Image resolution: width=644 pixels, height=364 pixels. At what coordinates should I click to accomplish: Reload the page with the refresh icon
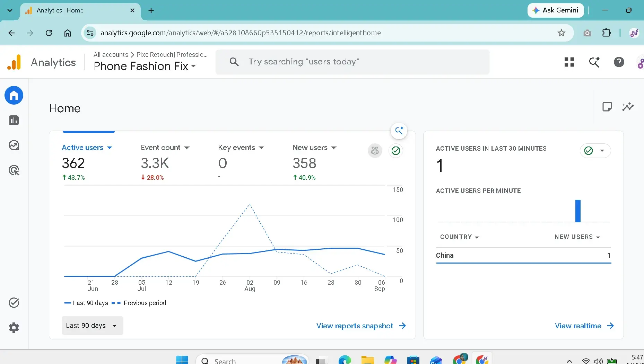(49, 33)
